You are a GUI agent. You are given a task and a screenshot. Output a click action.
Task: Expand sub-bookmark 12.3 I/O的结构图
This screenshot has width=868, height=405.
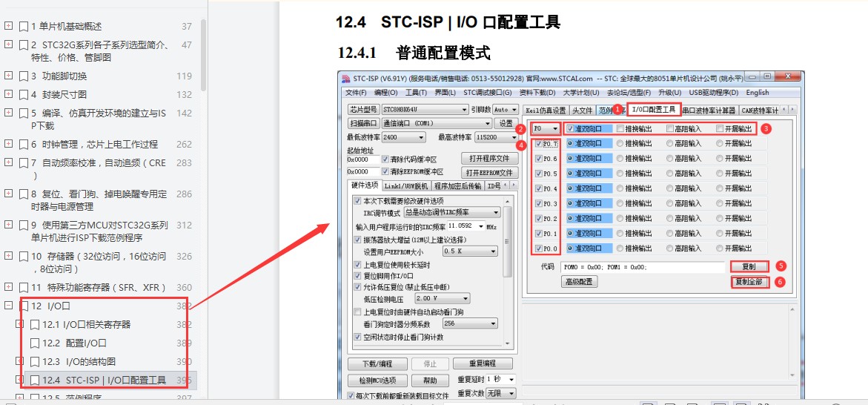click(x=19, y=361)
